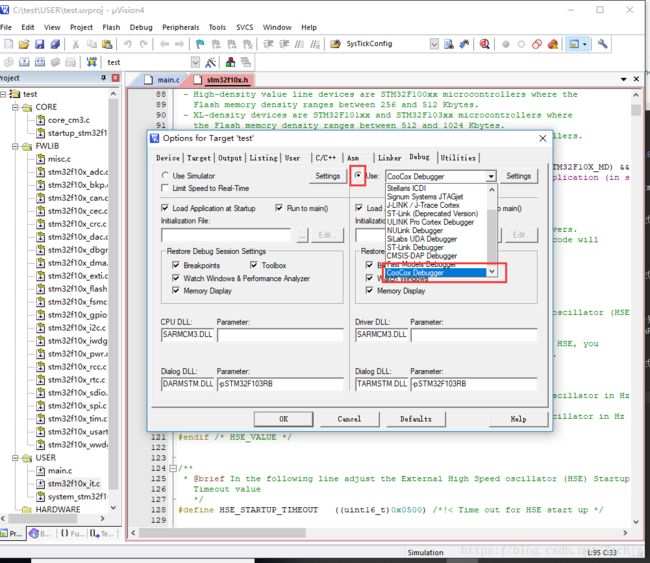Click OK in Options dialog
Screen dimensions: 650x563
click(x=284, y=419)
